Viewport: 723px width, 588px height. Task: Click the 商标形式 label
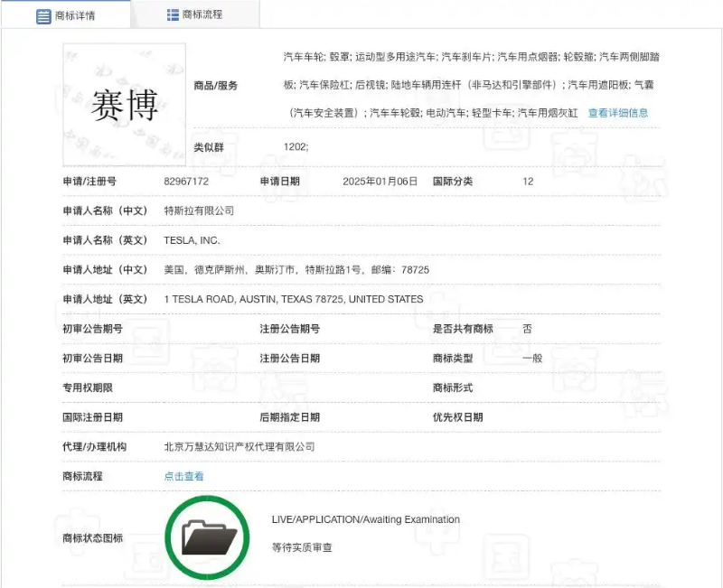(x=453, y=387)
